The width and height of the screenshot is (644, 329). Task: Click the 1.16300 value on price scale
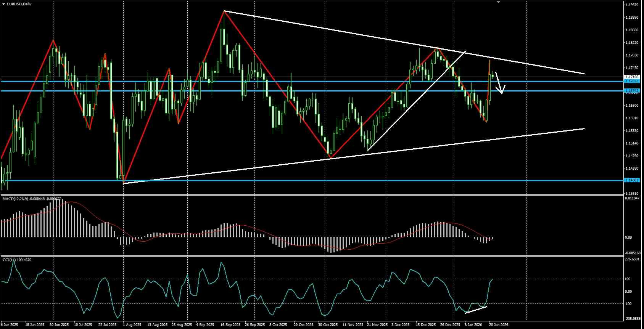click(632, 106)
